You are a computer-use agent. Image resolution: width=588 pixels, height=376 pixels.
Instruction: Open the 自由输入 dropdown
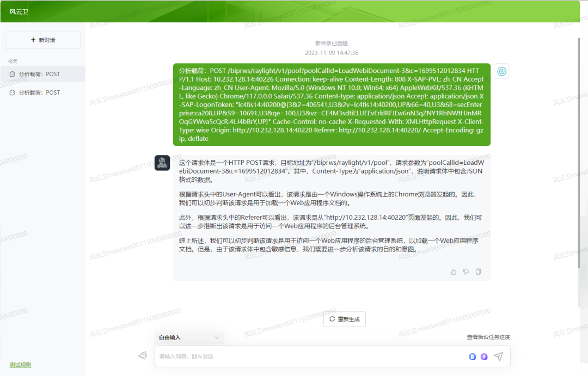point(189,337)
